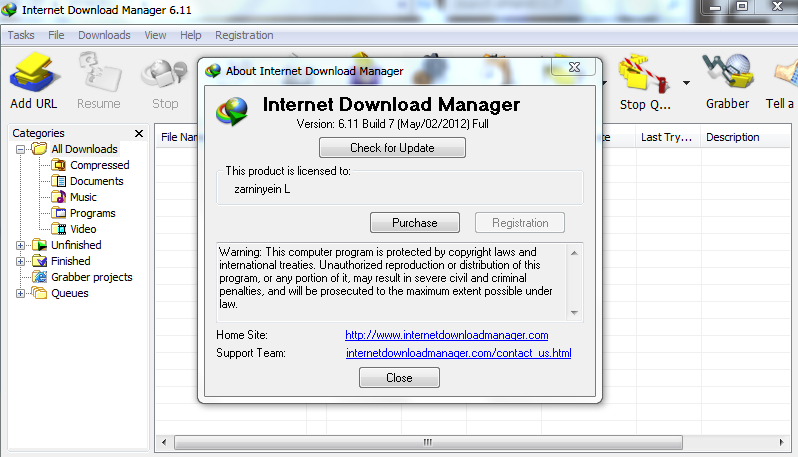The width and height of the screenshot is (798, 457).
Task: Click right arrow of horizontal scrollbar
Action: pos(782,442)
